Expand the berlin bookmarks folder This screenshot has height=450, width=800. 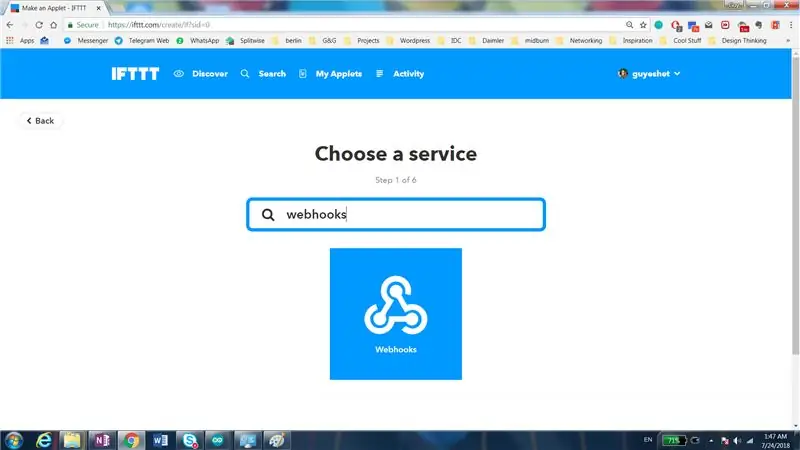286,40
